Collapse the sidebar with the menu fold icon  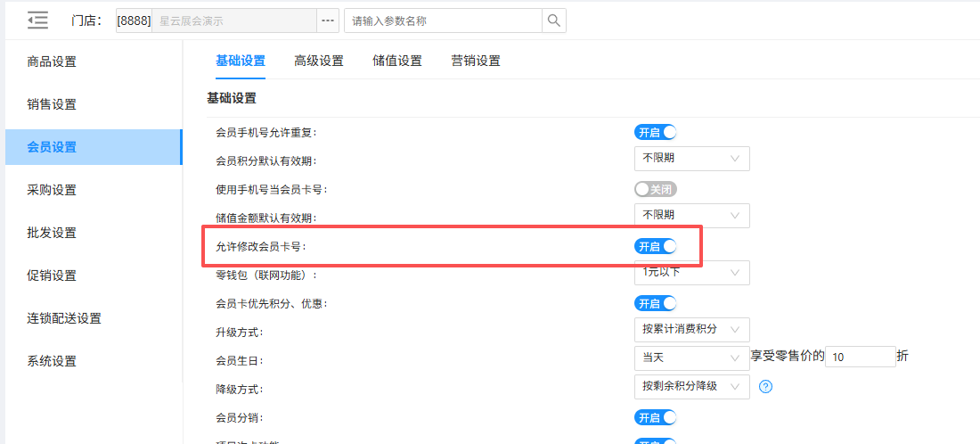(37, 20)
